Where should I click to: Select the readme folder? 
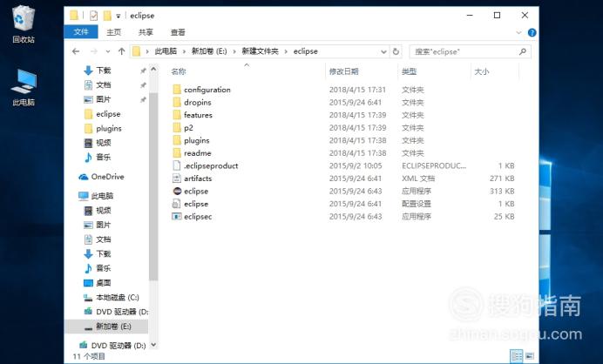pos(198,153)
